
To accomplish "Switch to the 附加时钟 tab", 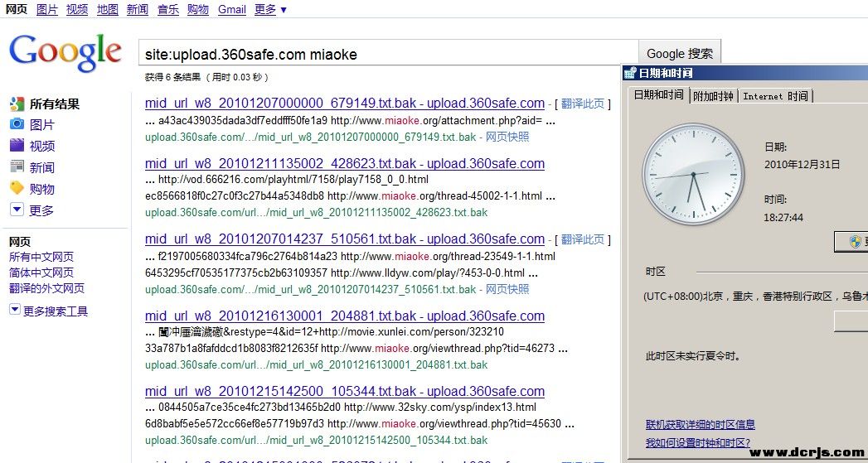I will (x=713, y=96).
